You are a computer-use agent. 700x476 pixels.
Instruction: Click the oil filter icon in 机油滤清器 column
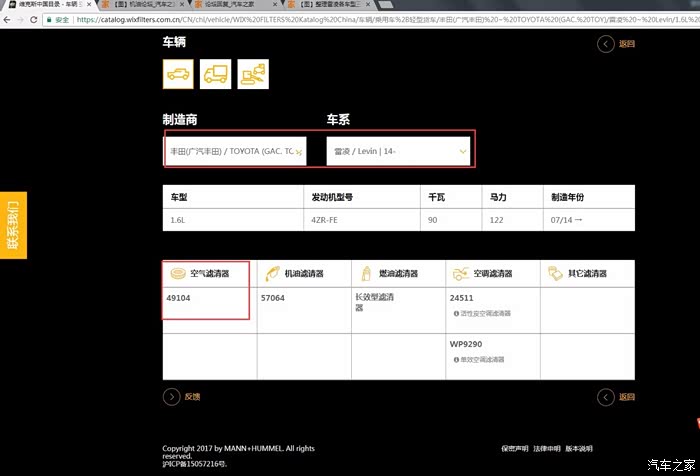[272, 273]
